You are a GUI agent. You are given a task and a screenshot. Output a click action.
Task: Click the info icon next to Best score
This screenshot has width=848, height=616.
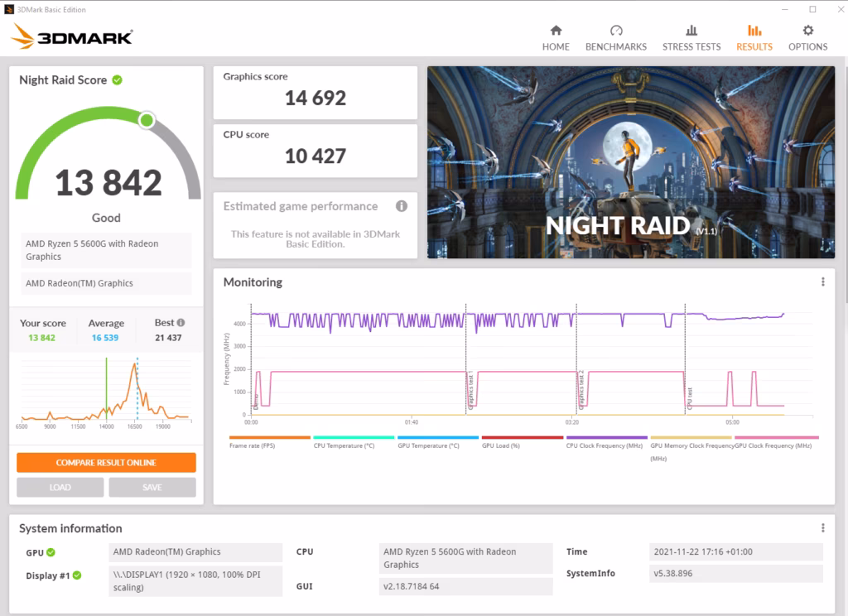181,322
